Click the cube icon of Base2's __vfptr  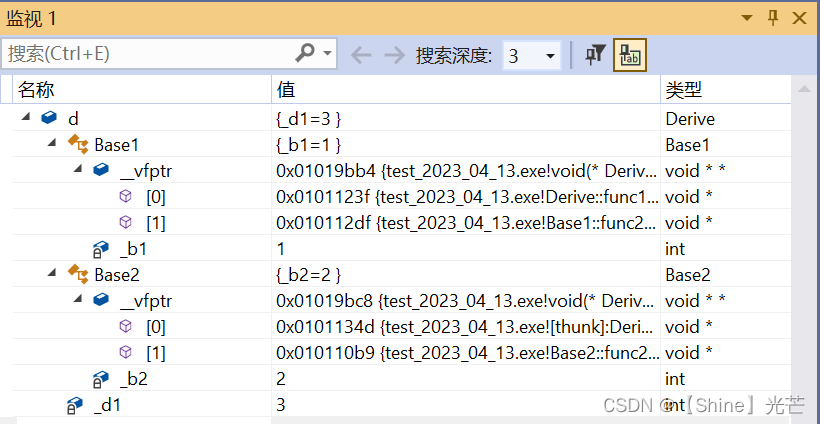[101, 300]
